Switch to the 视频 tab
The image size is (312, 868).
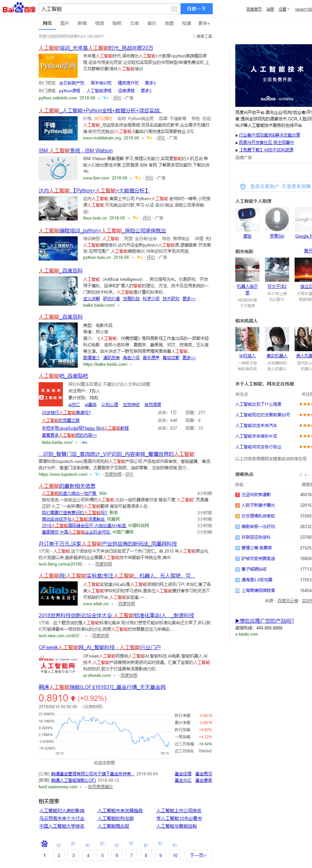point(100,23)
